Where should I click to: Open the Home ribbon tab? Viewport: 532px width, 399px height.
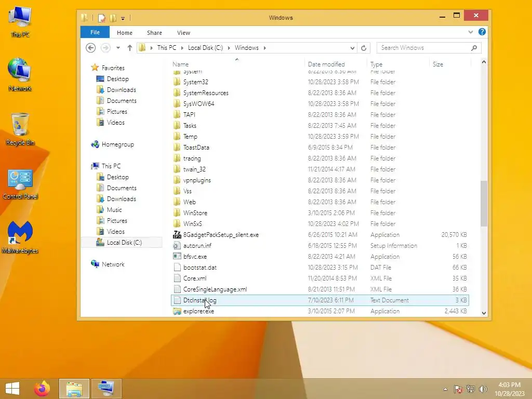pyautogui.click(x=125, y=33)
